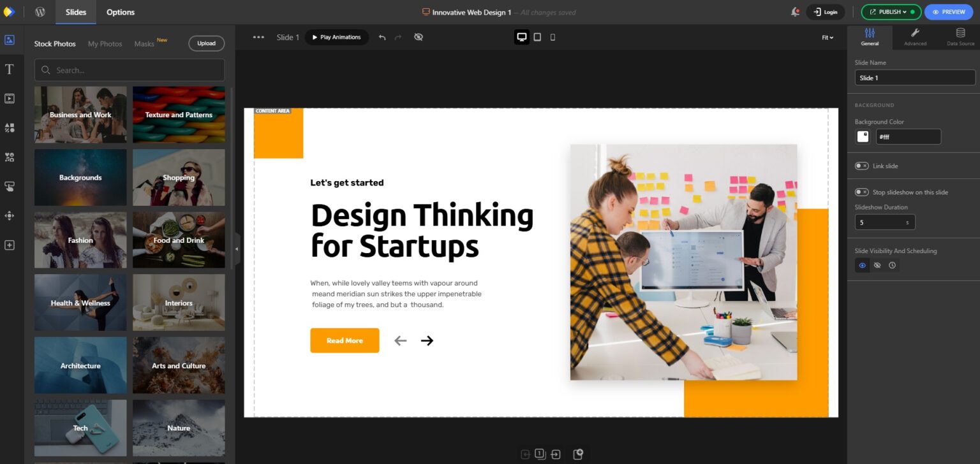Switch to mobile preview mode
The image size is (980, 464).
(x=553, y=37)
